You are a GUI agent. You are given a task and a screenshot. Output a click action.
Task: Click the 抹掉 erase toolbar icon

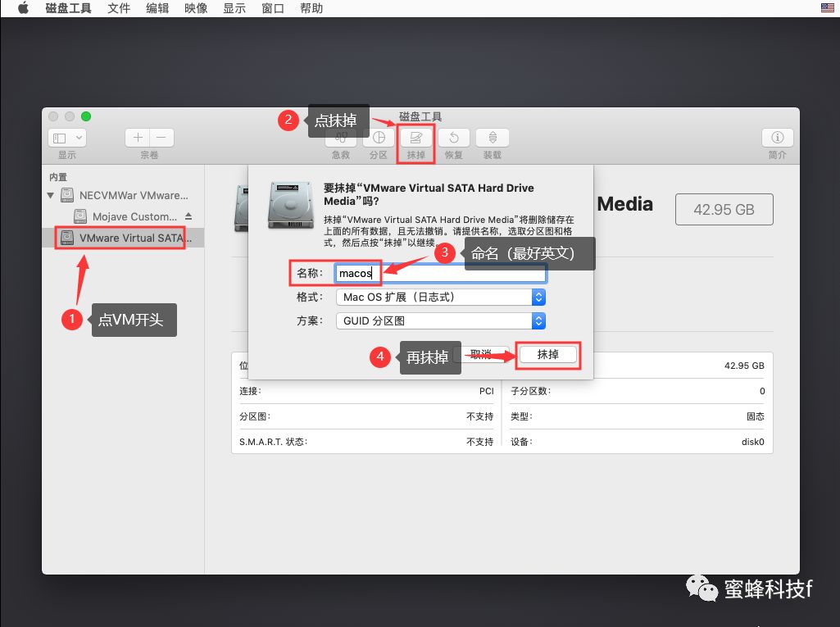pyautogui.click(x=416, y=138)
